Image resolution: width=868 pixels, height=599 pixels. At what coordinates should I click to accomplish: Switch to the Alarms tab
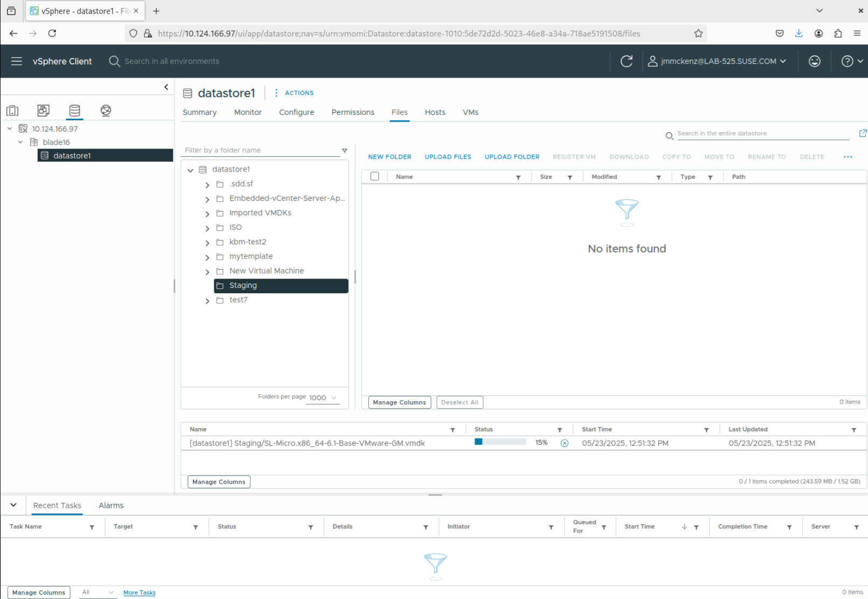111,506
